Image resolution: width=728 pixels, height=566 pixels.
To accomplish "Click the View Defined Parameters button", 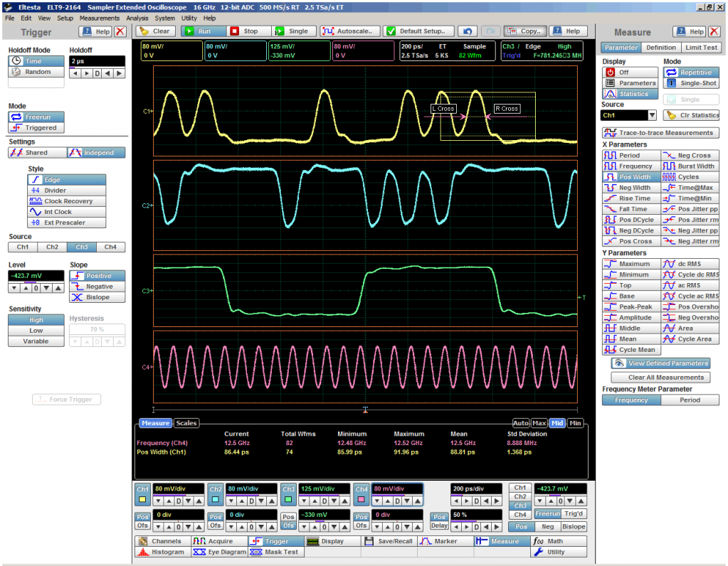I will (x=660, y=363).
